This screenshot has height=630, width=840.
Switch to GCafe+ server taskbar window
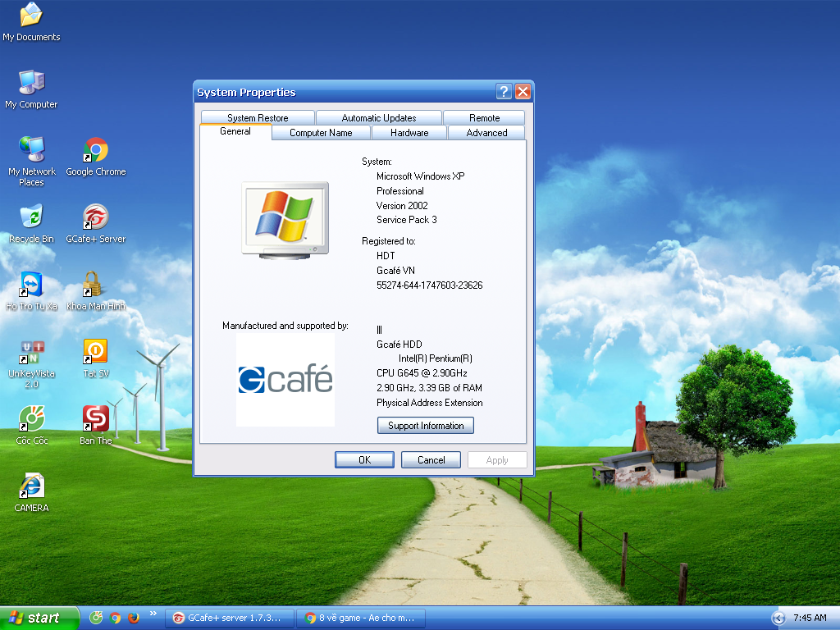(230, 618)
